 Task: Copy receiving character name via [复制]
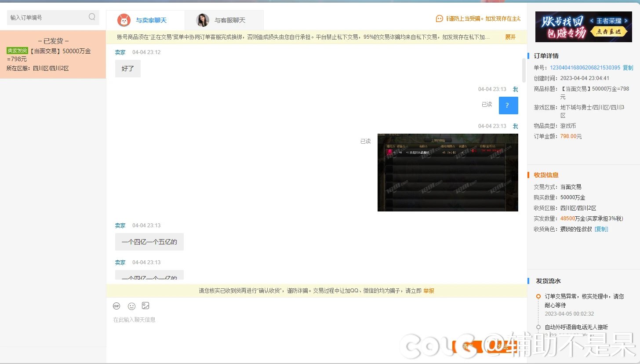point(601,229)
